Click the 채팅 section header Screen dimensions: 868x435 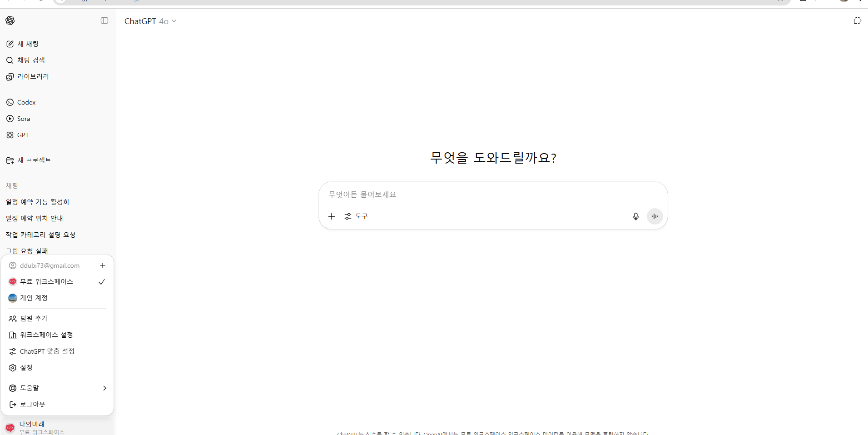(x=12, y=185)
